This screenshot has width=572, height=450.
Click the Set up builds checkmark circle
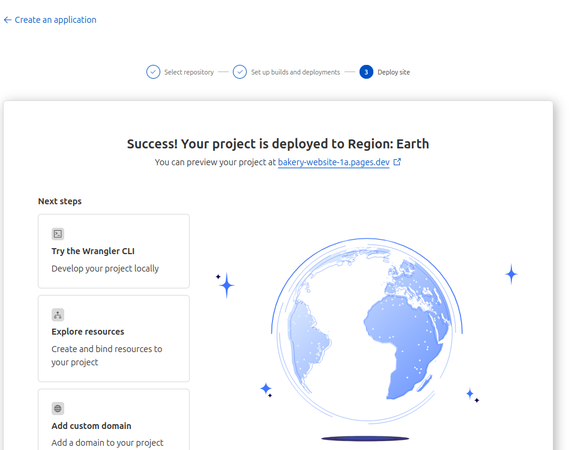[240, 72]
